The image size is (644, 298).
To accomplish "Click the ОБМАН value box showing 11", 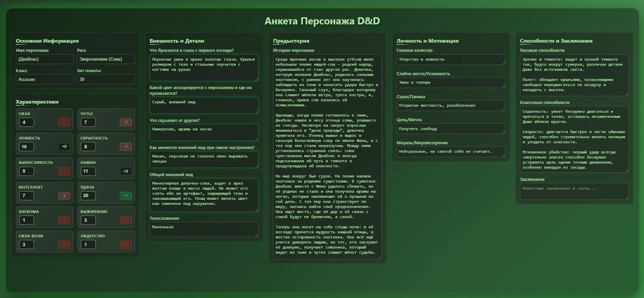I will coord(88,171).
